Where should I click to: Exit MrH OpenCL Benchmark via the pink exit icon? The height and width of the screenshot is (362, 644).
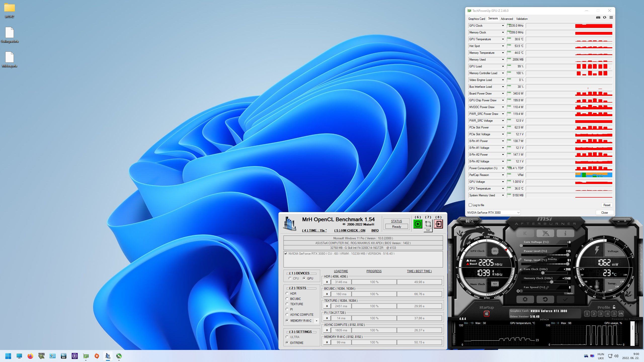[x=438, y=224]
